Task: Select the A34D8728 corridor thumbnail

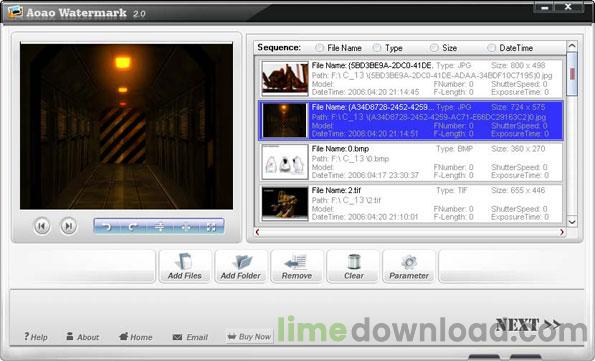Action: coord(285,120)
